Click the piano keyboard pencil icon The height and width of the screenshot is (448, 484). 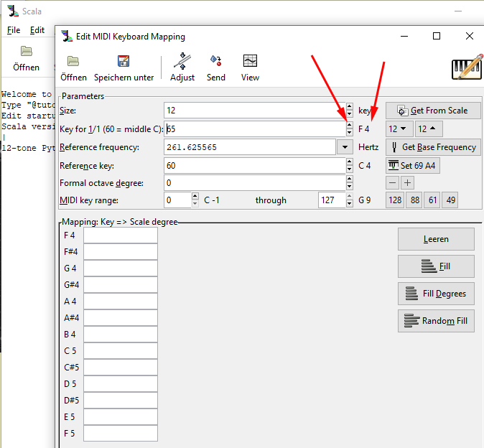(467, 67)
